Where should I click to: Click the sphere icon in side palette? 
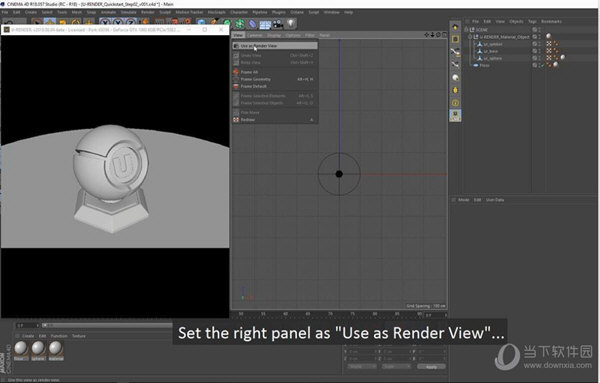click(x=455, y=78)
